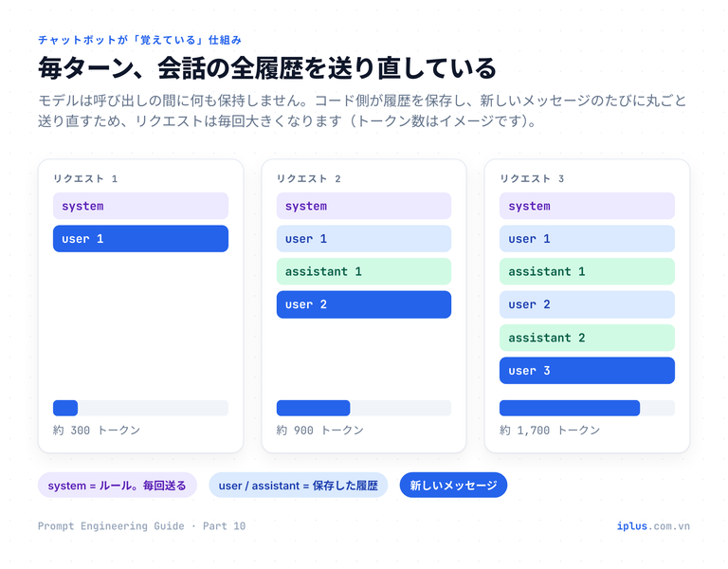Click assistant 1 block in リクエスト 3

point(588,271)
